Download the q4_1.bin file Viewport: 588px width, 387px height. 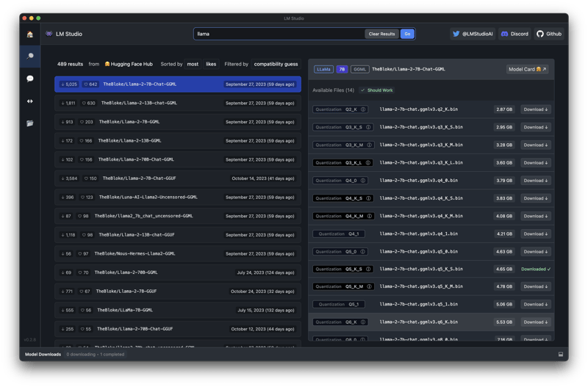coord(536,234)
